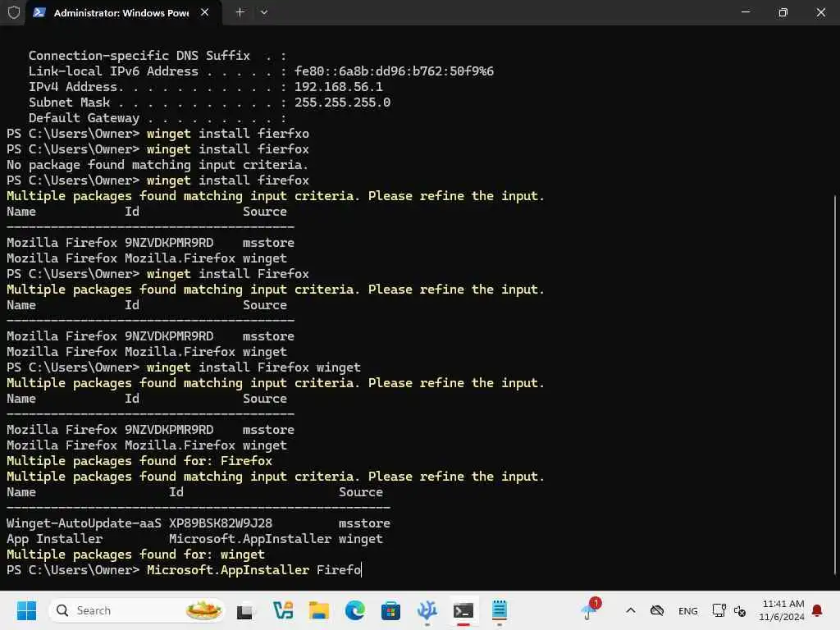Launch Microsoft Edge from the taskbar
The image size is (840, 630).
pyautogui.click(x=354, y=610)
